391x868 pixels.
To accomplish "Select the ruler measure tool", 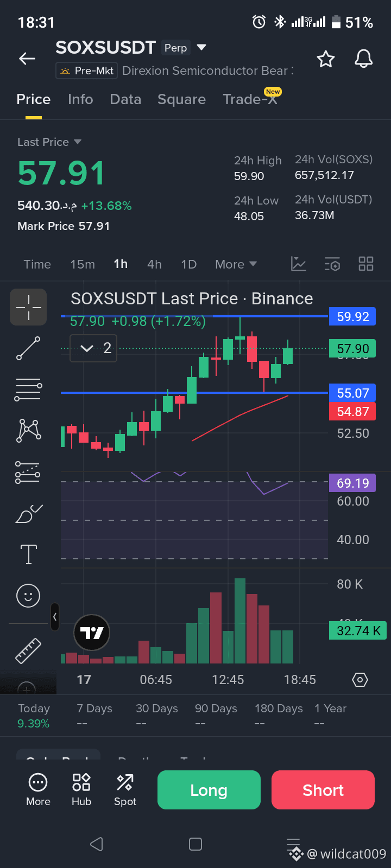I will 28,650.
